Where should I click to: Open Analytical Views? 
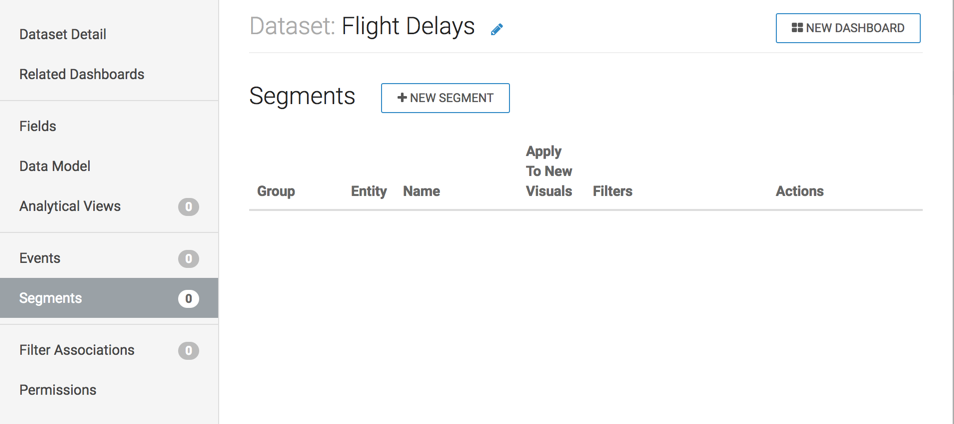pyautogui.click(x=70, y=206)
